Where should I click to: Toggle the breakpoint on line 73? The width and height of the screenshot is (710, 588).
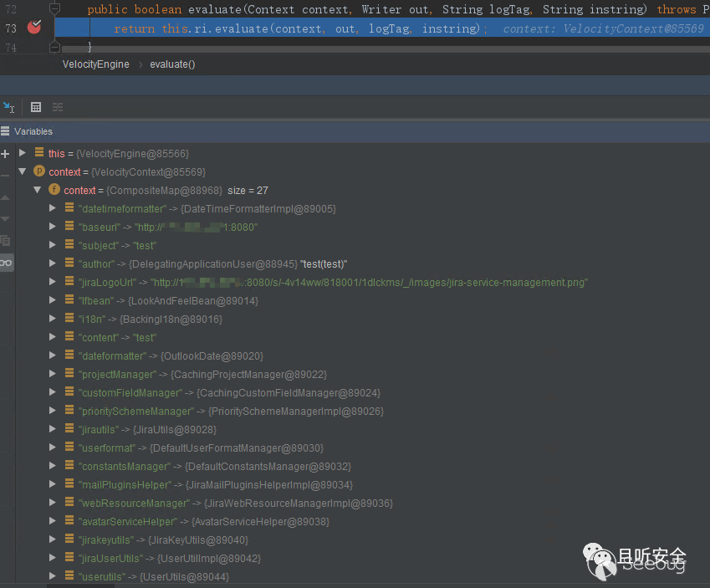coord(34,28)
